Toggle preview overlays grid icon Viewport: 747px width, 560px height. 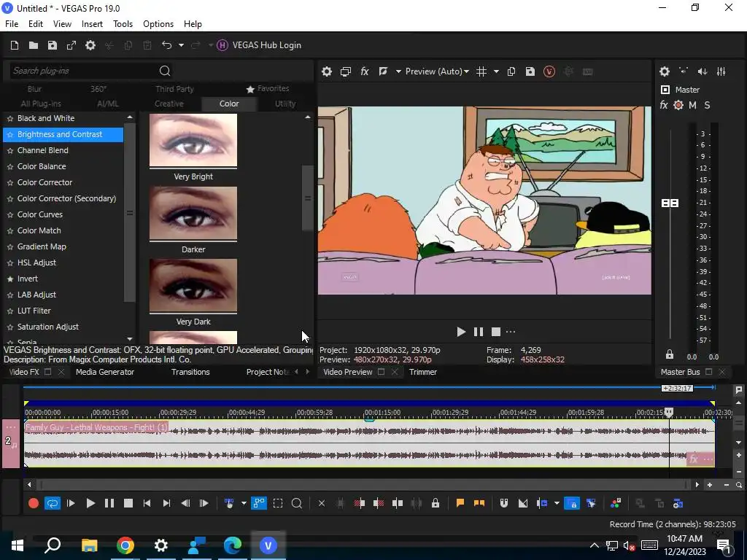tap(481, 71)
